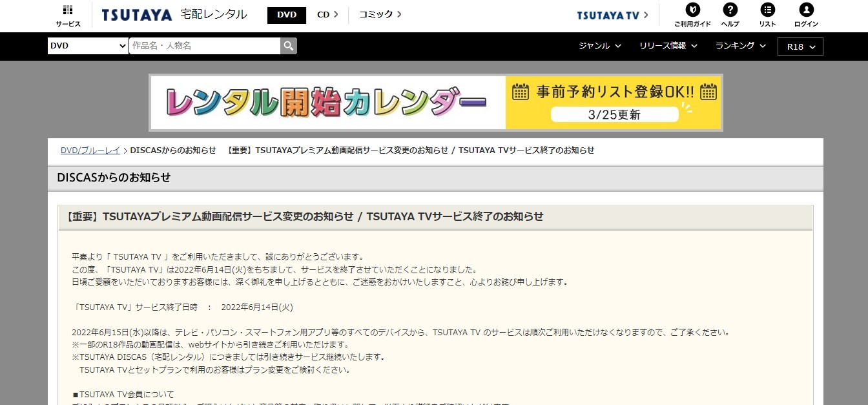Click the 事前予約リスト登録OK!! banner text
868x405 pixels.
pyautogui.click(x=615, y=92)
